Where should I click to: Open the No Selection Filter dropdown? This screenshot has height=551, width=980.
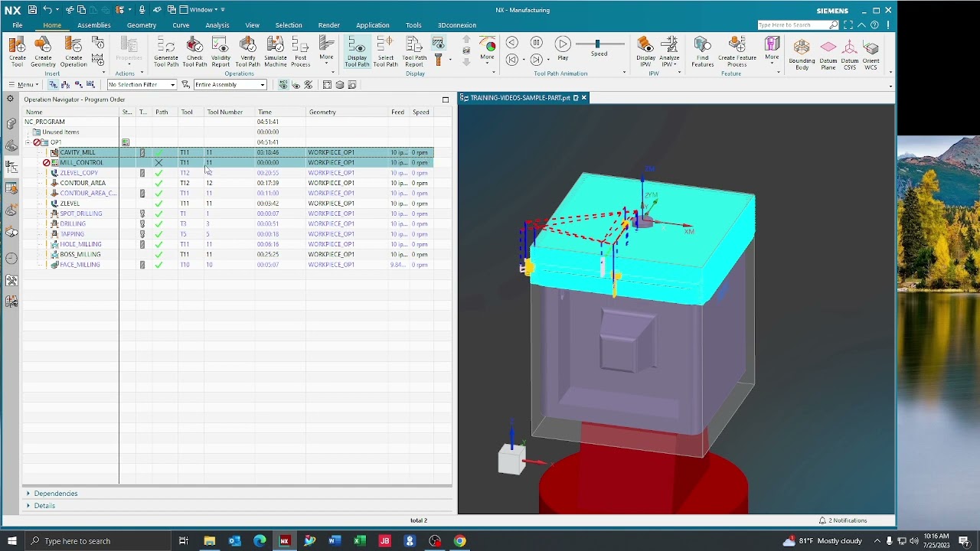coord(142,85)
